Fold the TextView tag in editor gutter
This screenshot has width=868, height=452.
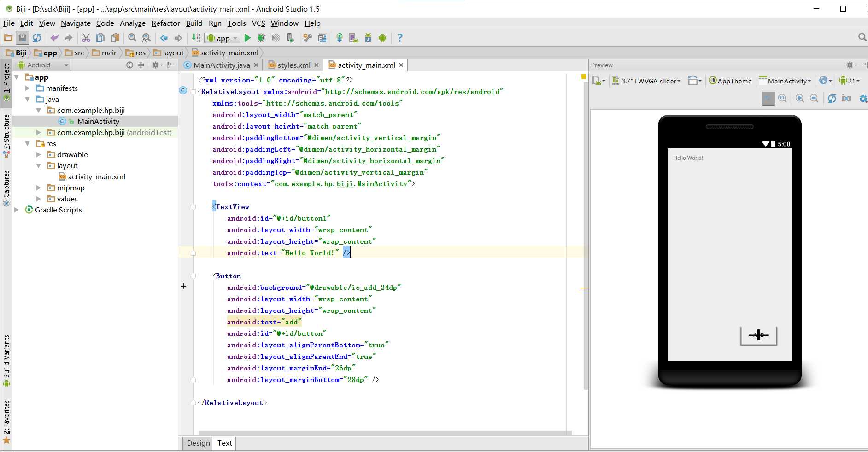[x=193, y=207]
